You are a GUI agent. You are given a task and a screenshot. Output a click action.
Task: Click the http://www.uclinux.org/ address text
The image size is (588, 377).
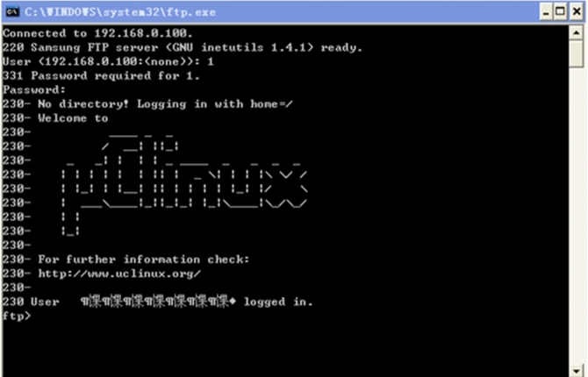coord(119,274)
